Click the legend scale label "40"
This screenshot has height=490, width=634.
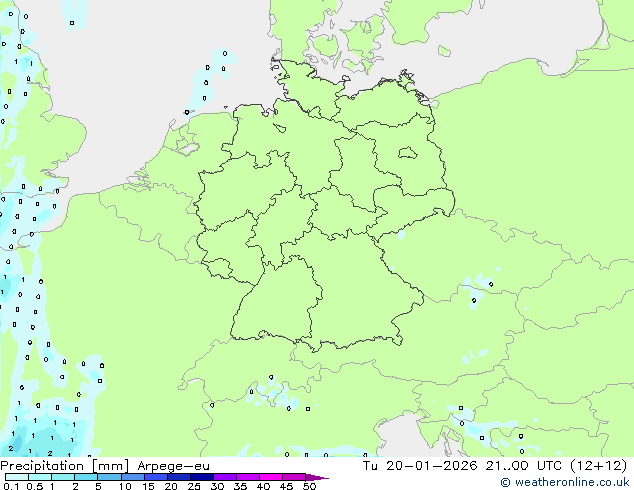[x=263, y=486]
